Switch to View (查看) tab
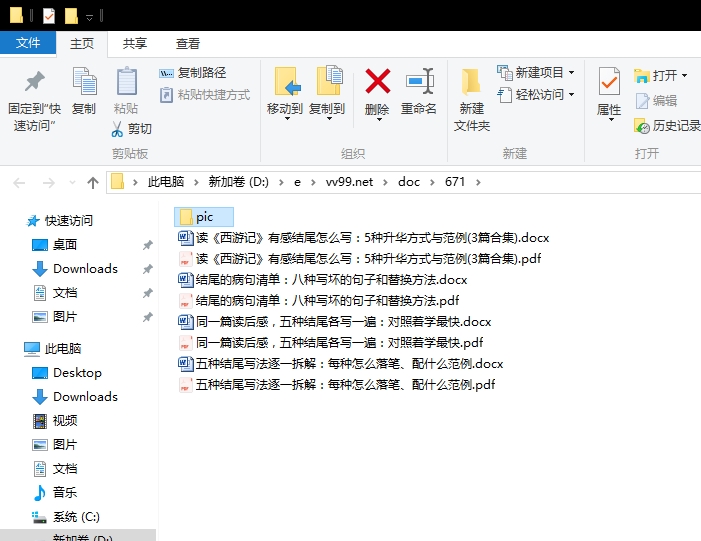The height and width of the screenshot is (541, 701). coord(187,43)
